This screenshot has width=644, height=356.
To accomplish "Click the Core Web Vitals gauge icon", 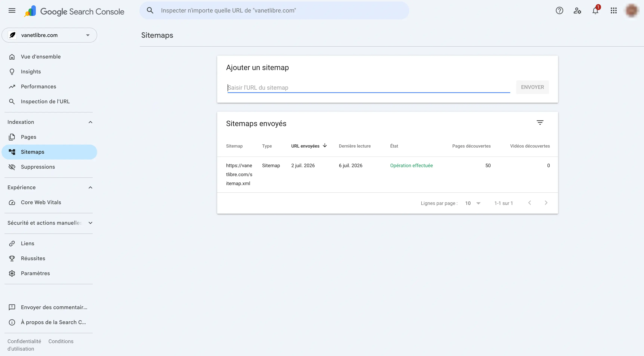I will [x=12, y=202].
